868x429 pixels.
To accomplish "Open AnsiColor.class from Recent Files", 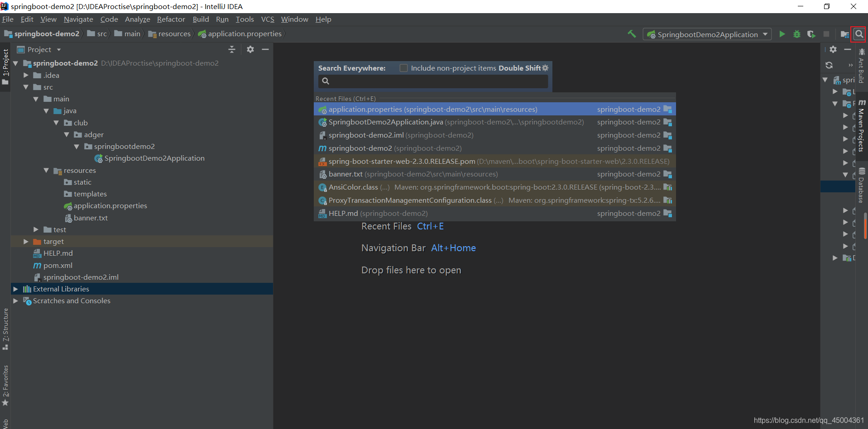I will point(495,187).
